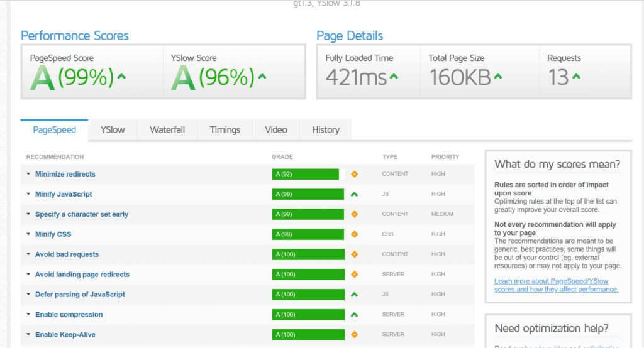The width and height of the screenshot is (644, 348).
Task: Open the Enable Keep-Alive recommendation link
Action: coord(65,334)
